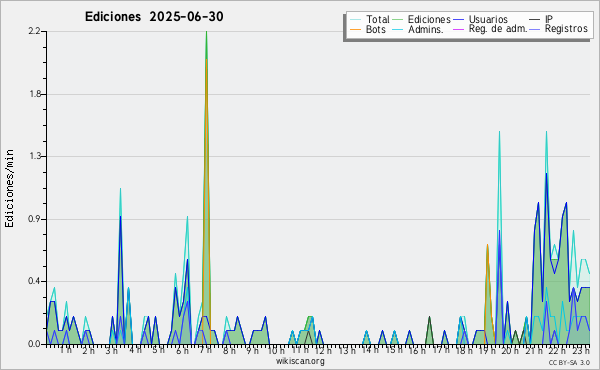This screenshot has height=370, width=600.
Task: Click the '1 h' x-axis label
Action: pyautogui.click(x=65, y=350)
